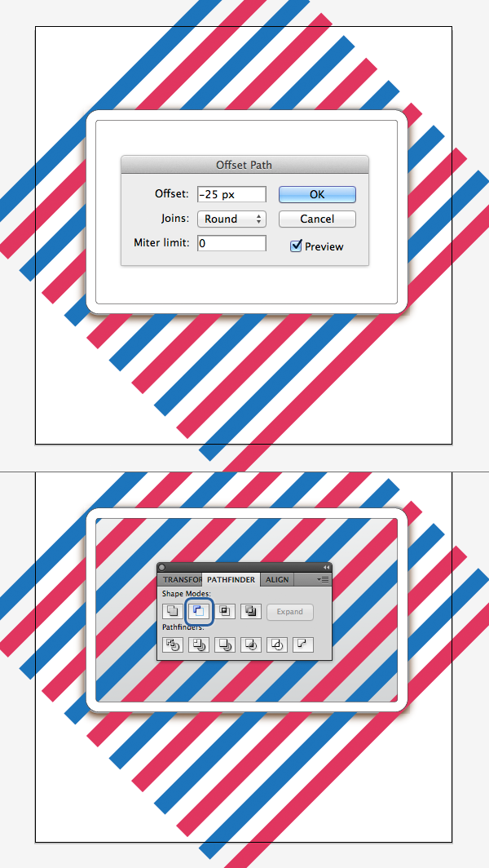Apply the Minus Front shape mode
This screenshot has width=489, height=868.
(x=199, y=612)
